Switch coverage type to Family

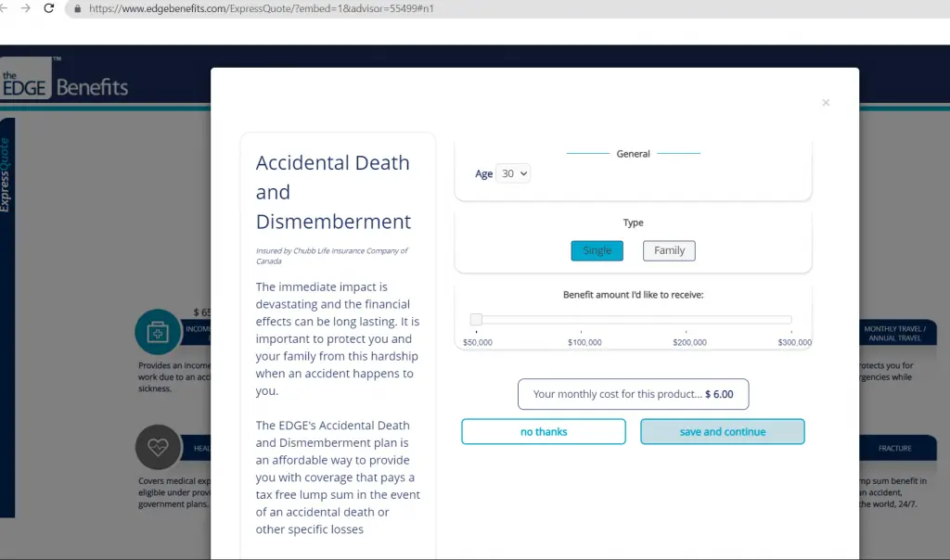click(x=669, y=250)
